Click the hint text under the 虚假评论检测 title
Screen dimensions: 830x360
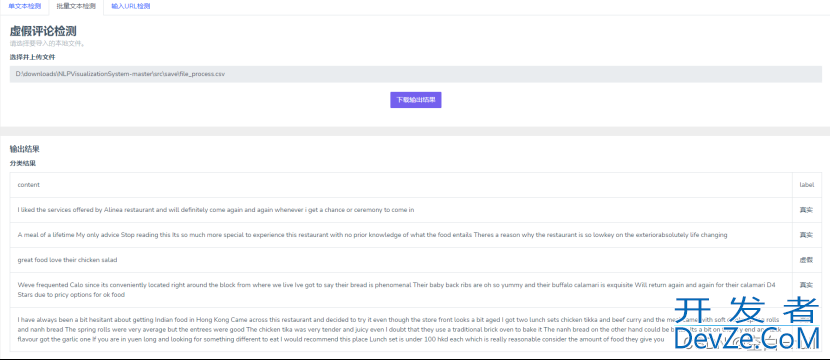point(48,44)
